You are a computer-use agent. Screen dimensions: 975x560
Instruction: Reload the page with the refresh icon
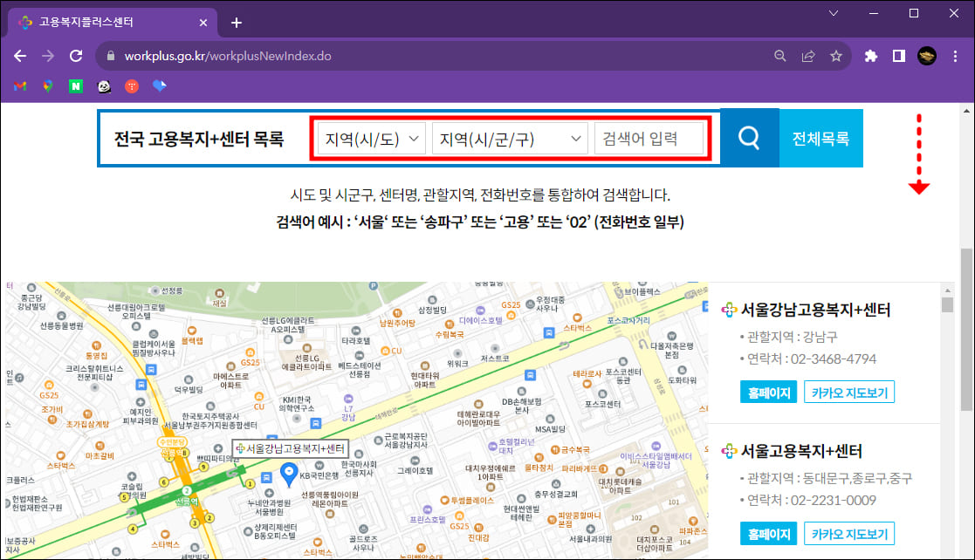[76, 55]
